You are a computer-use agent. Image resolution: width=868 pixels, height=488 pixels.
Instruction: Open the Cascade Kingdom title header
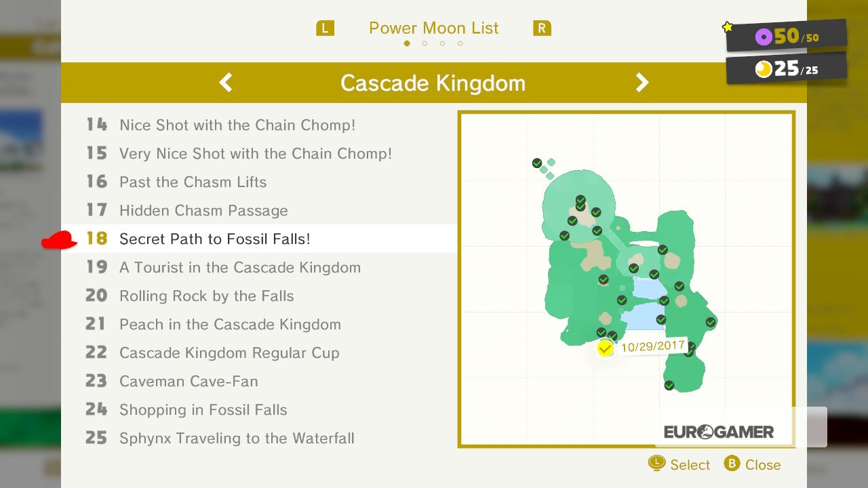point(433,83)
